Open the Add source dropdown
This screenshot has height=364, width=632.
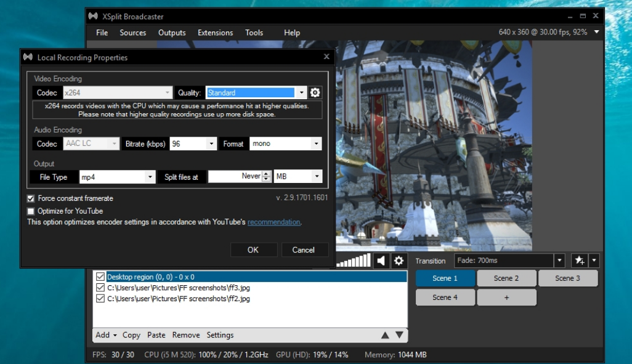pos(106,335)
